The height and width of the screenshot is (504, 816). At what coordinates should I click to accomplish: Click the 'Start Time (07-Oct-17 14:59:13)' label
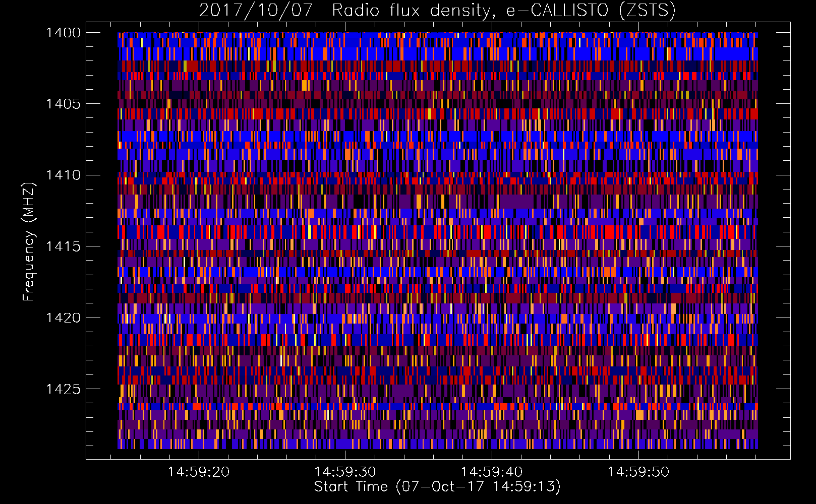click(437, 487)
